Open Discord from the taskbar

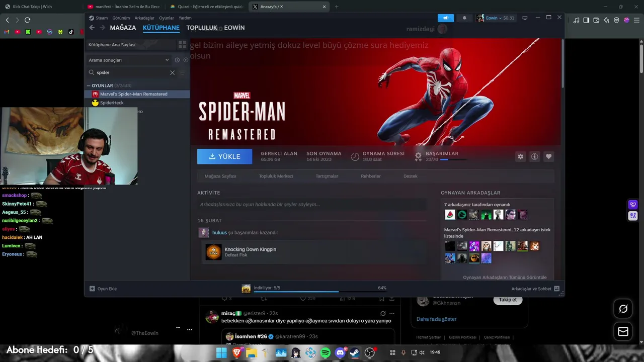[340, 353]
